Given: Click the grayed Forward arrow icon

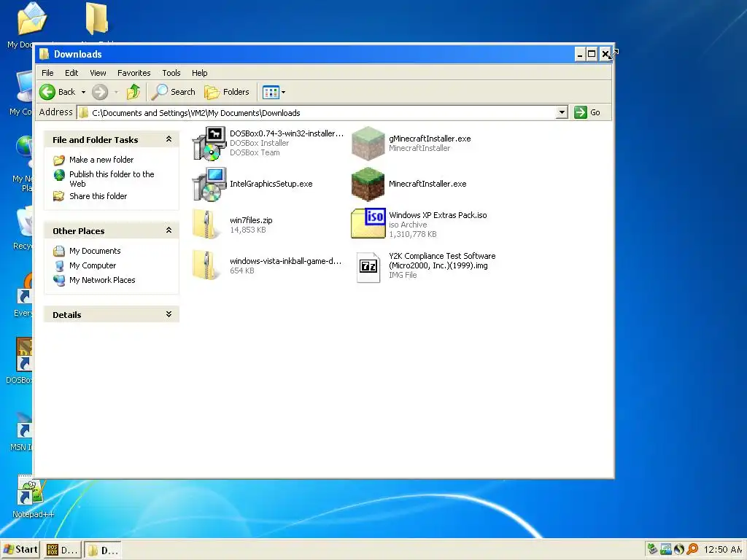Looking at the screenshot, I should tap(99, 92).
